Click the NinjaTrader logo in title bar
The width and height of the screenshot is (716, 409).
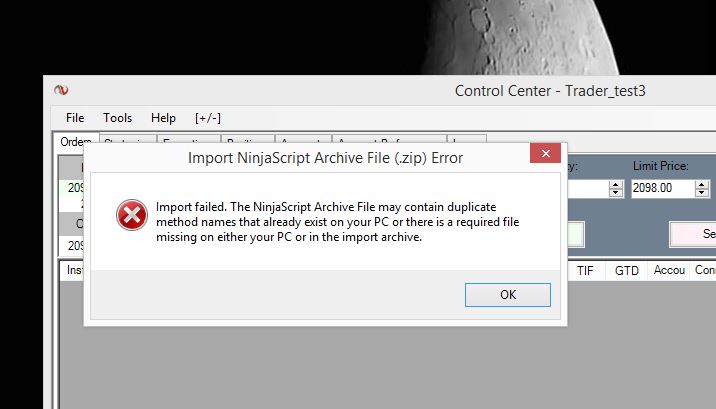61,90
